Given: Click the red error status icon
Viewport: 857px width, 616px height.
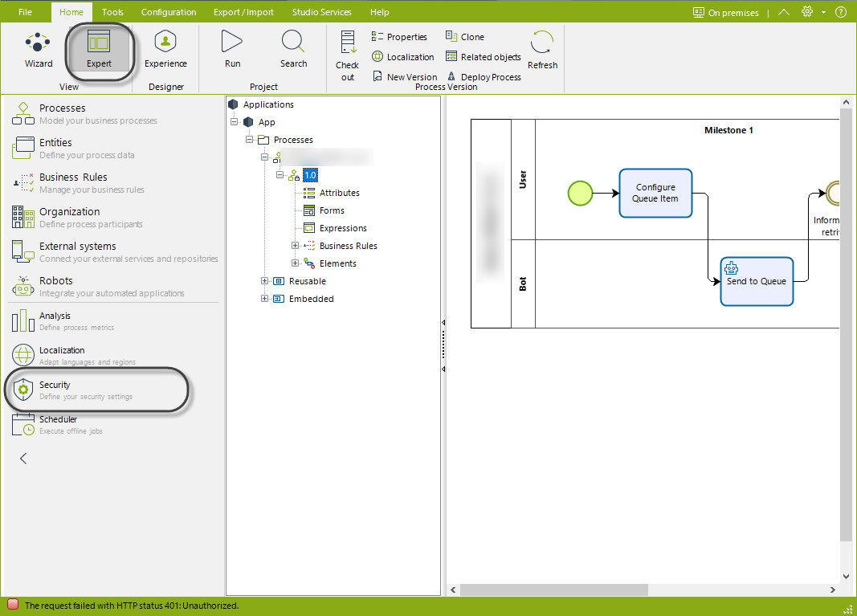Looking at the screenshot, I should pos(13,605).
